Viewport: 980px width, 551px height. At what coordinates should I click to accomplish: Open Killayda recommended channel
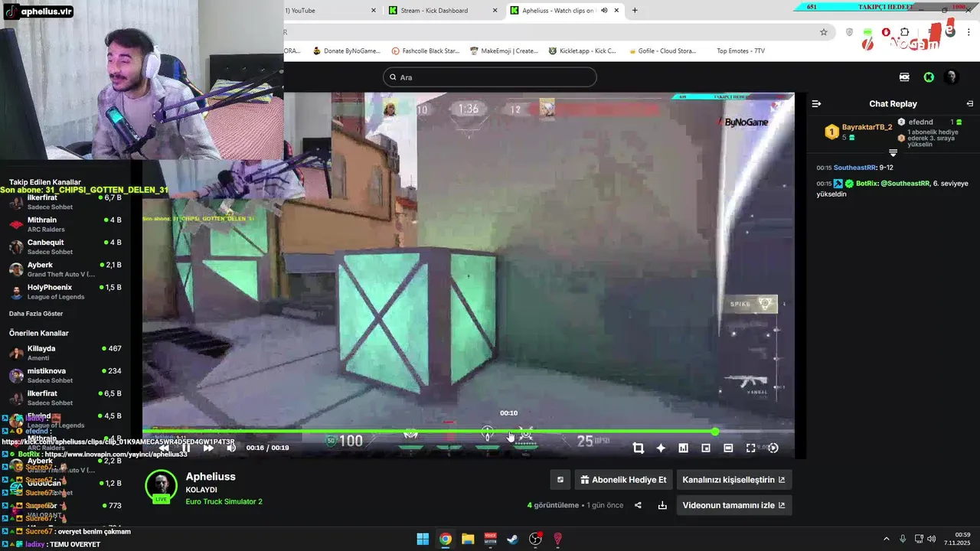[65, 353]
